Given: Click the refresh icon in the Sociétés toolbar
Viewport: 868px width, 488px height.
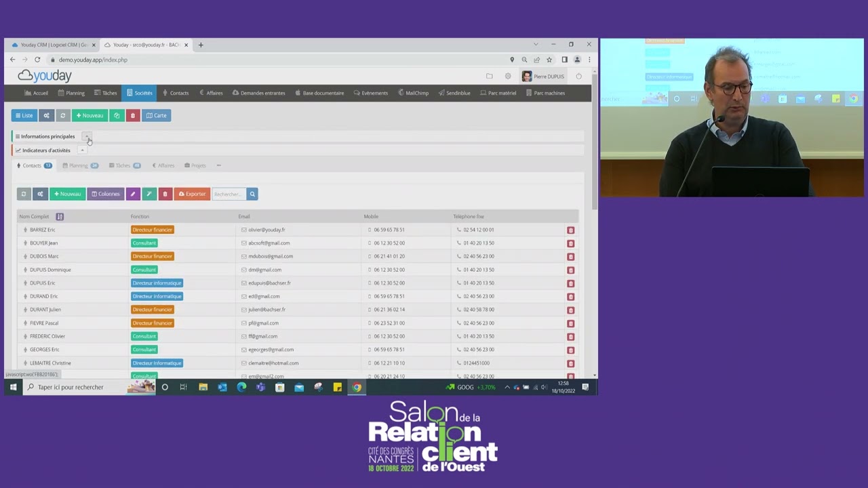Looking at the screenshot, I should coord(62,115).
